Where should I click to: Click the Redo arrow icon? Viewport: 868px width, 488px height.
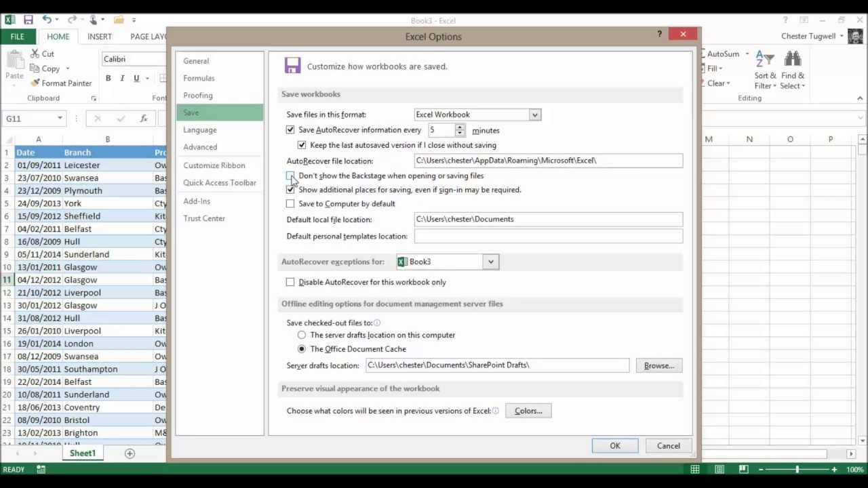coord(73,20)
